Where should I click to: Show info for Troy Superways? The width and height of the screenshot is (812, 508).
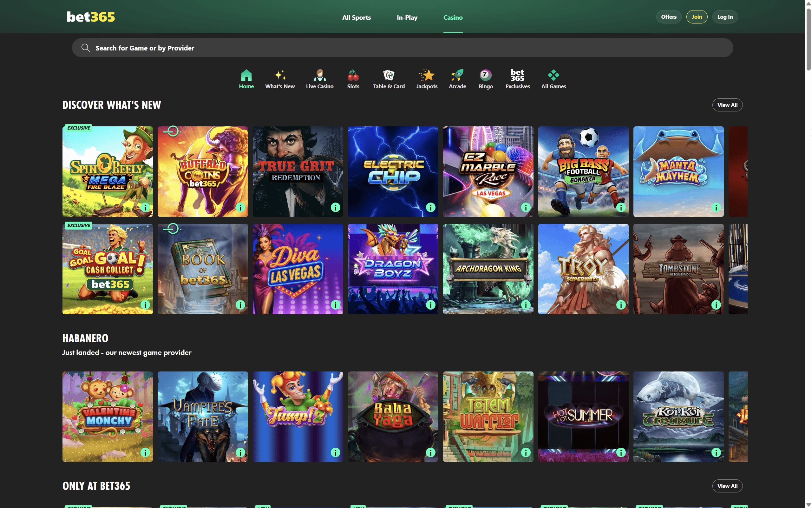(x=621, y=305)
